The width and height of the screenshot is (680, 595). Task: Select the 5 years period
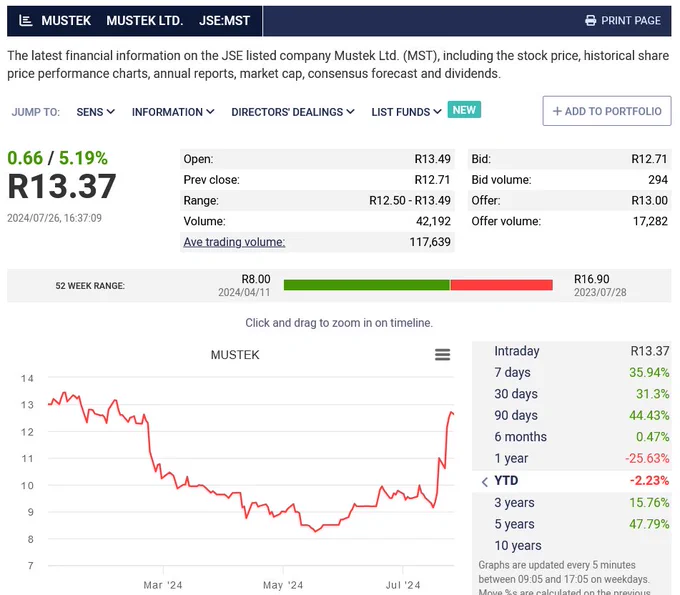pos(572,524)
